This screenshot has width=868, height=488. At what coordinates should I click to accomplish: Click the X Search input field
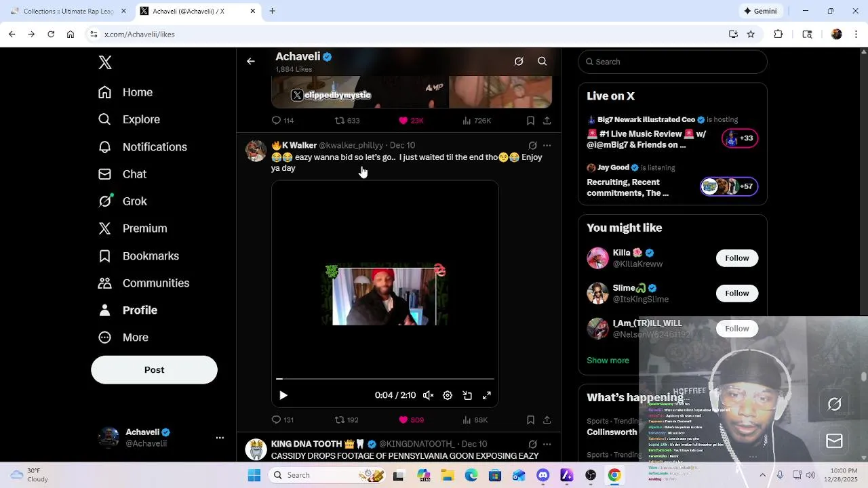pyautogui.click(x=673, y=62)
